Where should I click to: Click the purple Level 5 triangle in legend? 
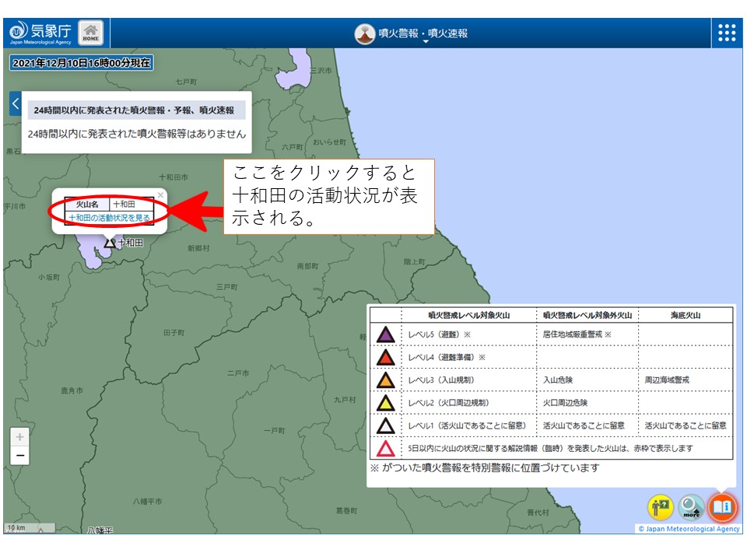[x=385, y=334]
